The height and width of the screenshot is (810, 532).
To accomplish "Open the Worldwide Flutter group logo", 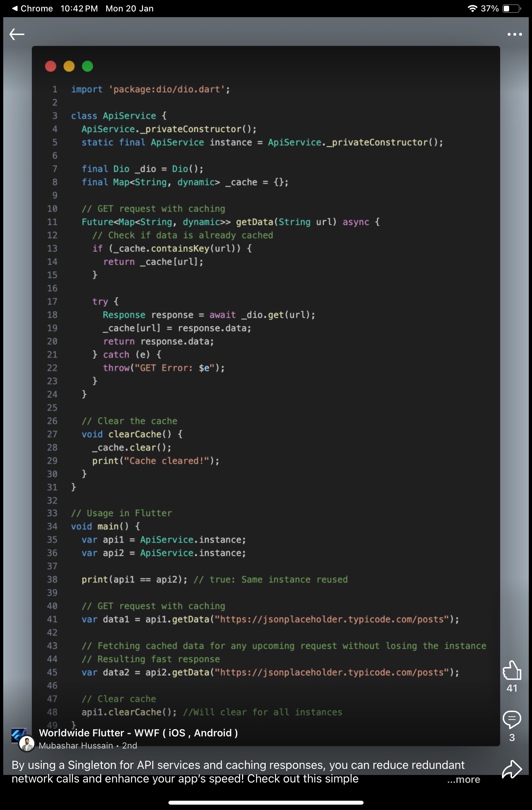I will pos(19,735).
